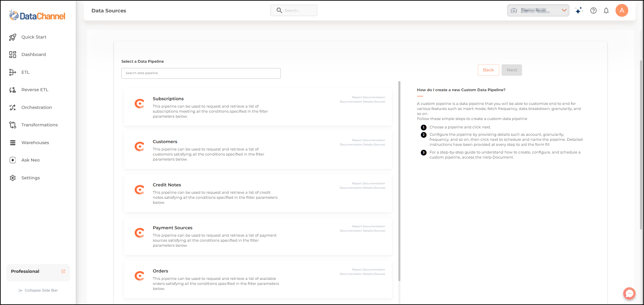Go to Quick Start menu item
The height and width of the screenshot is (305, 644).
(x=34, y=37)
